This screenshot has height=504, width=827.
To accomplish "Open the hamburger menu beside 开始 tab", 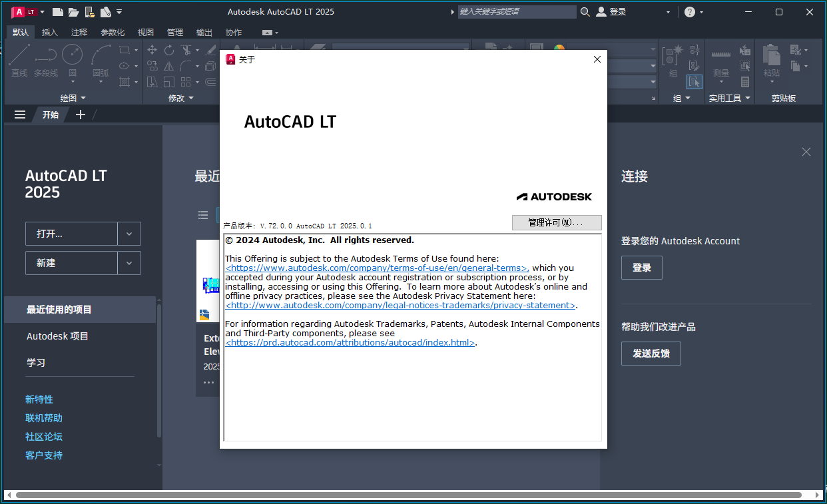I will [x=20, y=115].
